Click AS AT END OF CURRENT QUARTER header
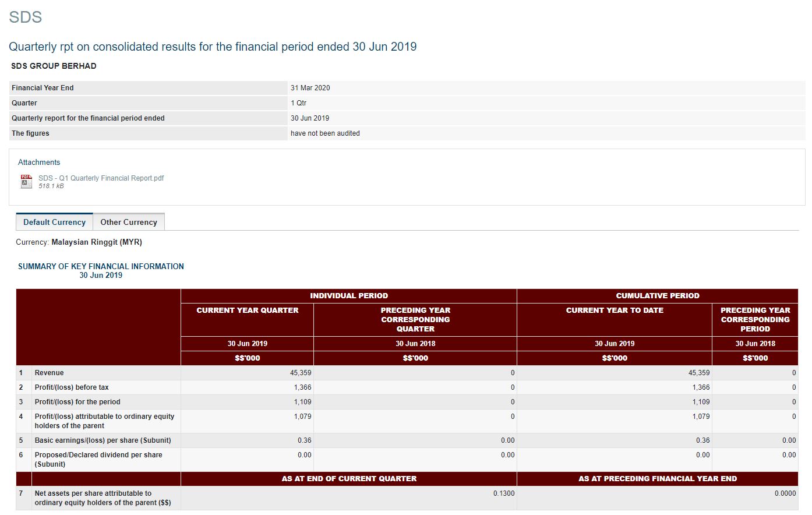Image resolution: width=812 pixels, height=515 pixels. click(349, 479)
